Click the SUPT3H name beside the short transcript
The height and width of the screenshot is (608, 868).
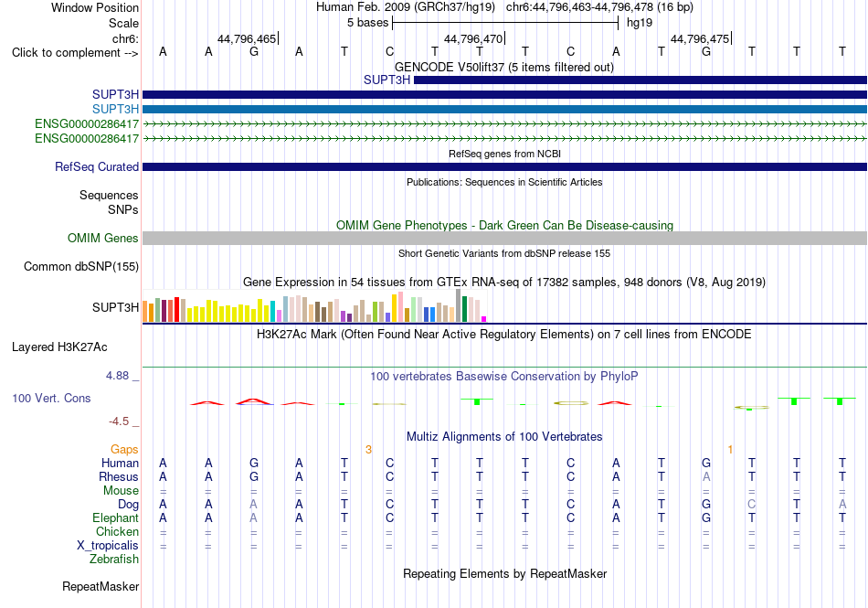386,80
